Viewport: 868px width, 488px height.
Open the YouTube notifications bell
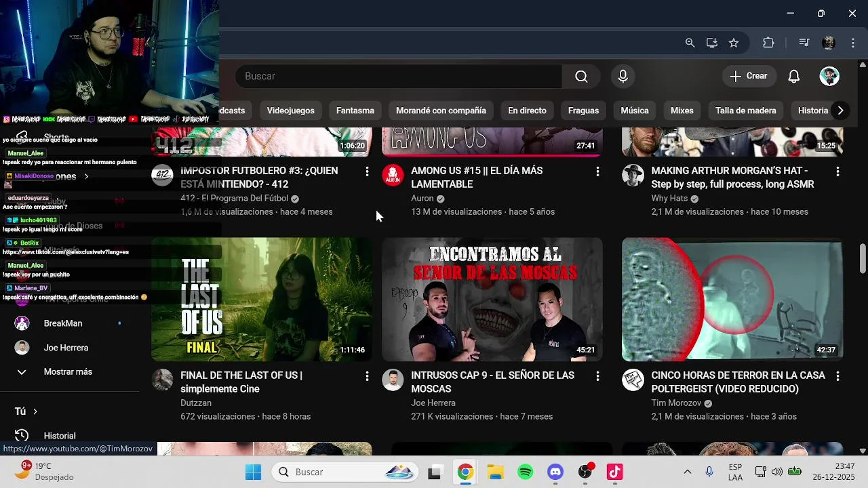(x=794, y=77)
